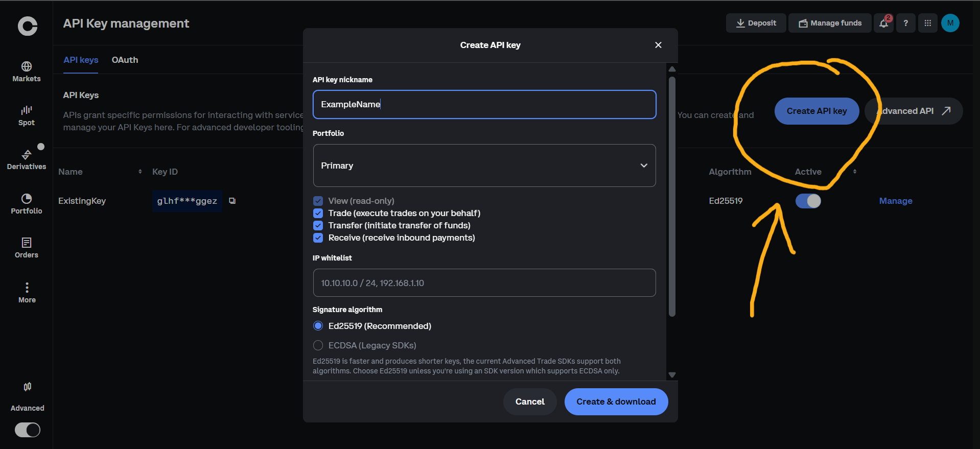980x449 pixels.
Task: Toggle the Advanced mode switch in sidebar
Action: 28,430
